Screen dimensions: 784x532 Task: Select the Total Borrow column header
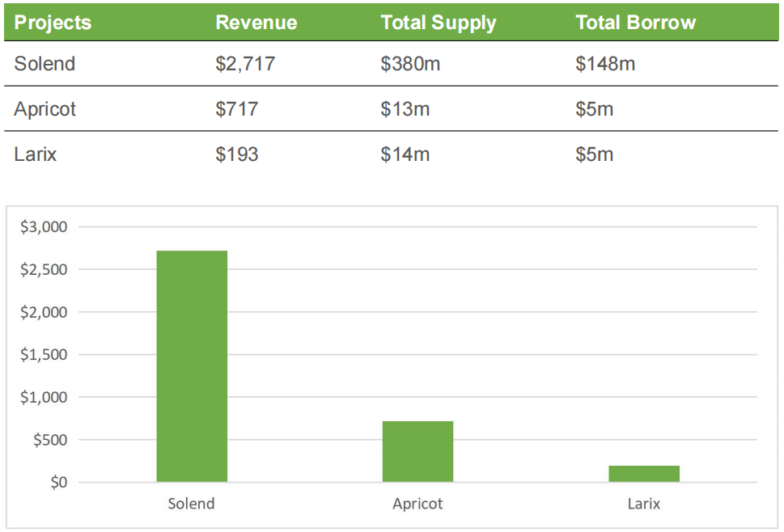tap(635, 23)
